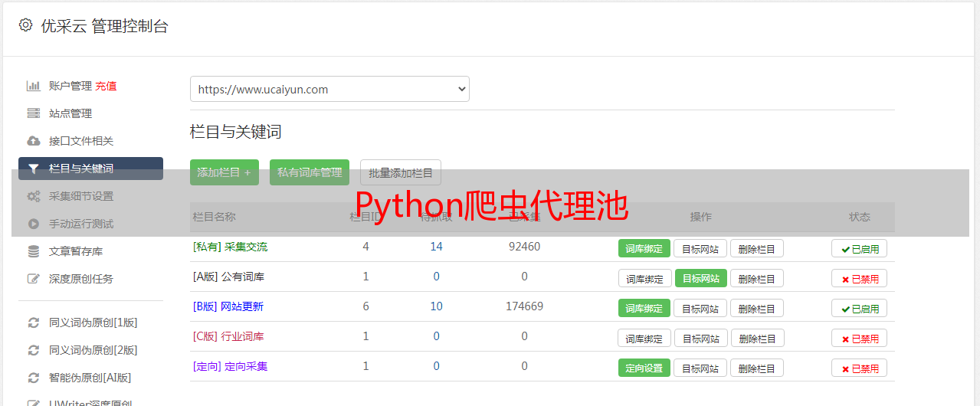Click the 操作 column header
Image resolution: width=980 pixels, height=406 pixels.
pos(700,217)
